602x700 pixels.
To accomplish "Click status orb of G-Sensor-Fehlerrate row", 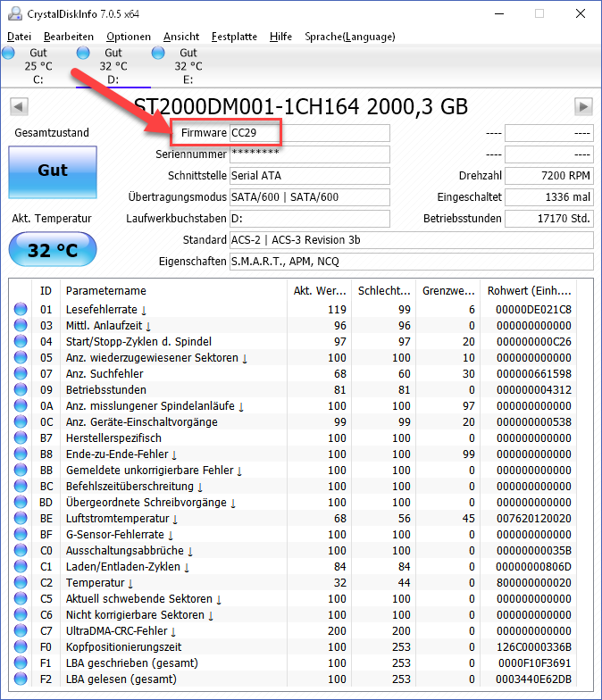I will [21, 534].
